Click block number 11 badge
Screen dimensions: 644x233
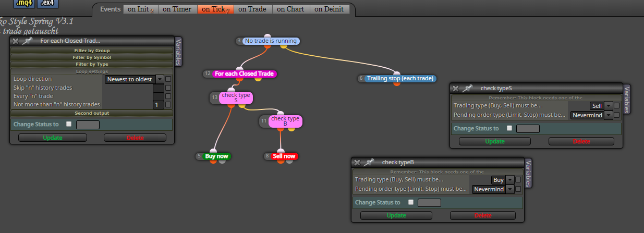(264, 121)
